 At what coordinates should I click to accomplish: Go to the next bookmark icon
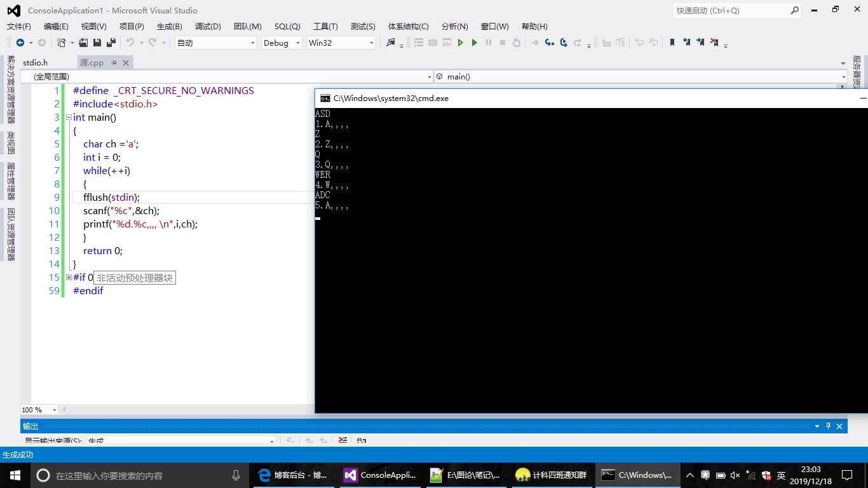[700, 43]
